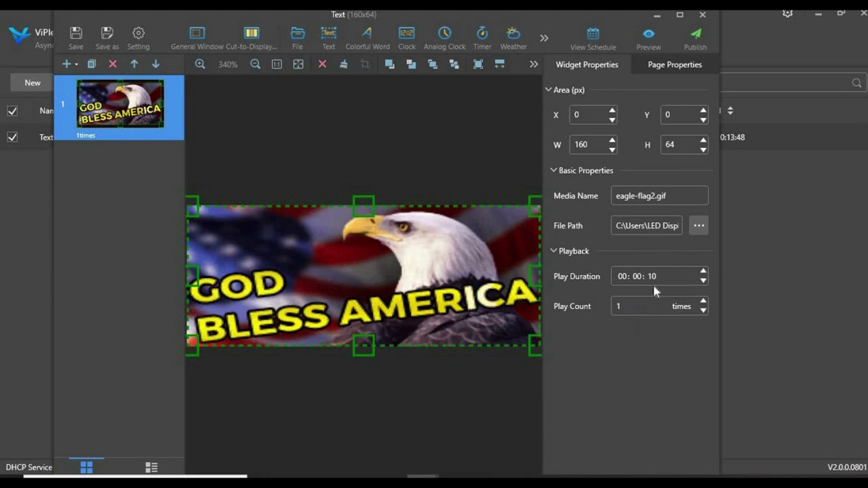Zoom in on the canvas
The width and height of the screenshot is (868, 488).
(200, 64)
